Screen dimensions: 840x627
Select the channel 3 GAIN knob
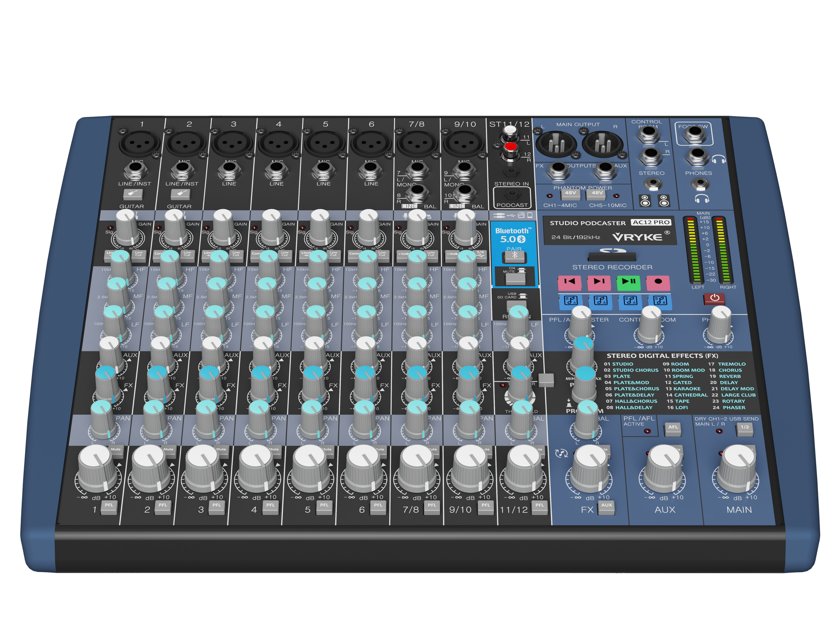pos(224,227)
